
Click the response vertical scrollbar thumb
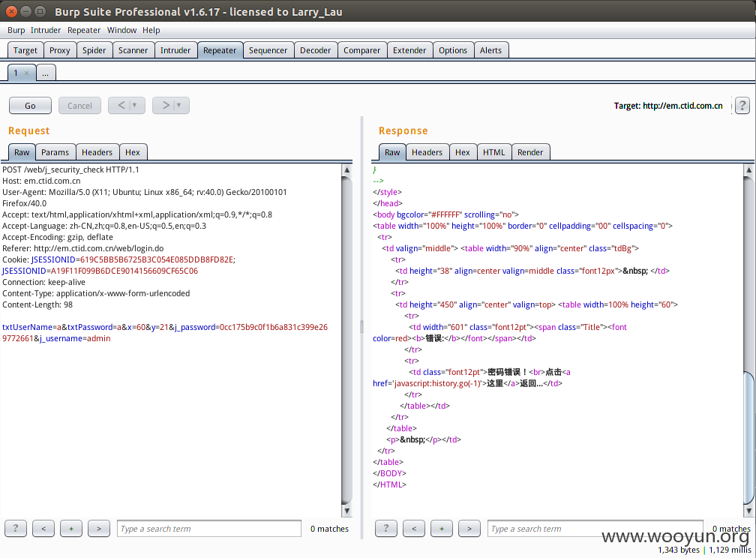[x=748, y=436]
